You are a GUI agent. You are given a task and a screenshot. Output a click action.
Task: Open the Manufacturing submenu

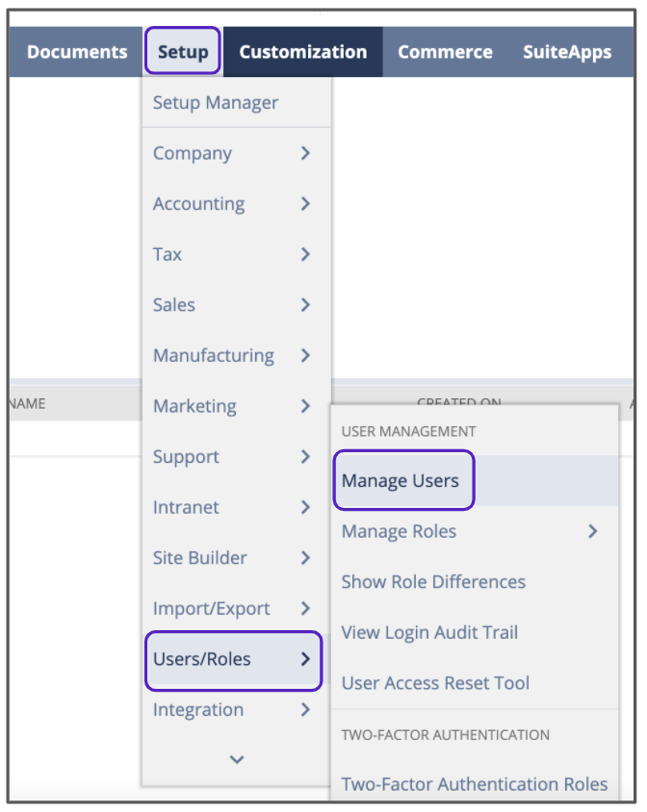tap(213, 356)
